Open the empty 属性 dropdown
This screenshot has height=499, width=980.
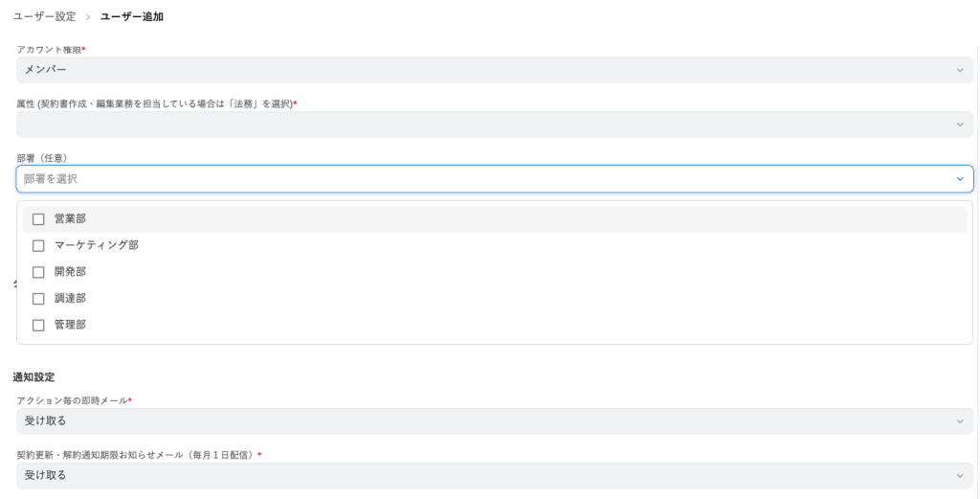pyautogui.click(x=479, y=125)
